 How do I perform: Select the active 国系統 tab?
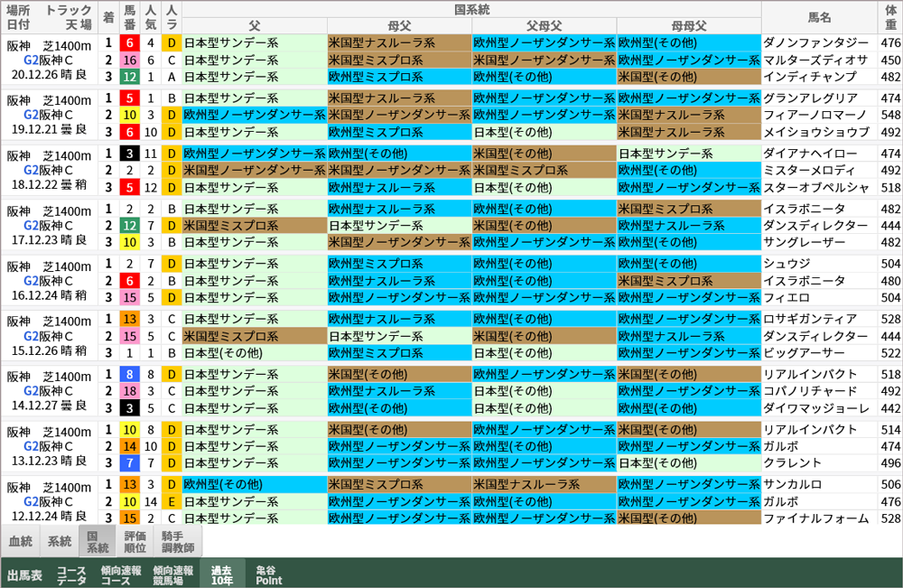click(98, 542)
